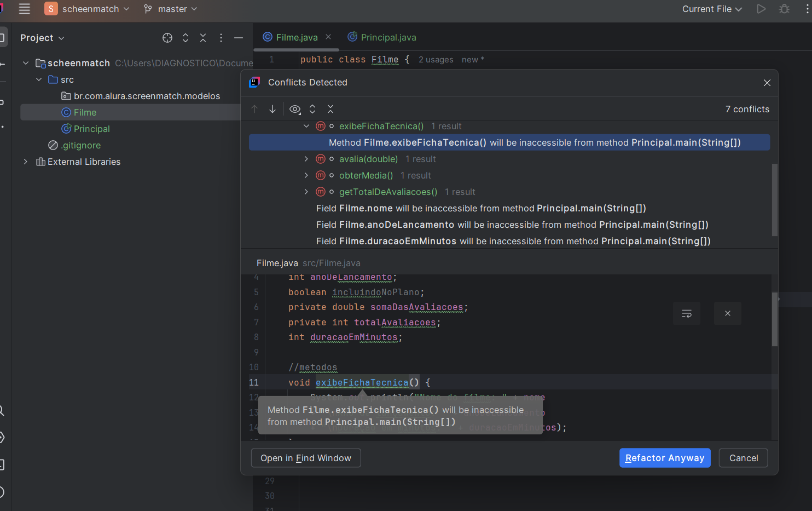Click the method icon beside avalia(double)
Viewport: 812px width, 511px height.
click(321, 159)
